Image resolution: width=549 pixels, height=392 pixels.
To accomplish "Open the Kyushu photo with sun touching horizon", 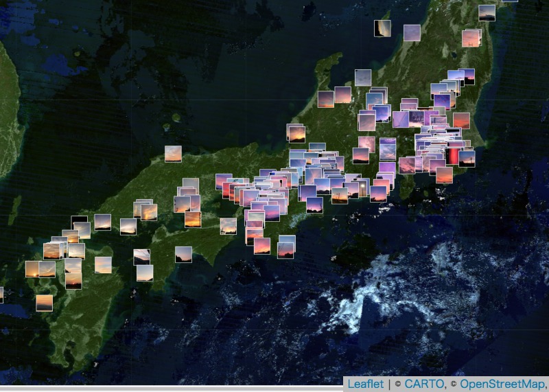I will (x=32, y=269).
